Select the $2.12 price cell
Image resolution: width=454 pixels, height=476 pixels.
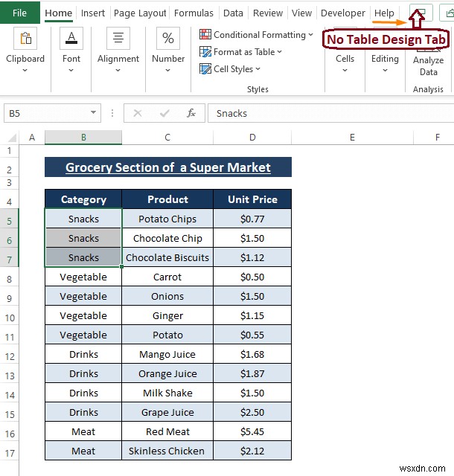click(x=252, y=451)
